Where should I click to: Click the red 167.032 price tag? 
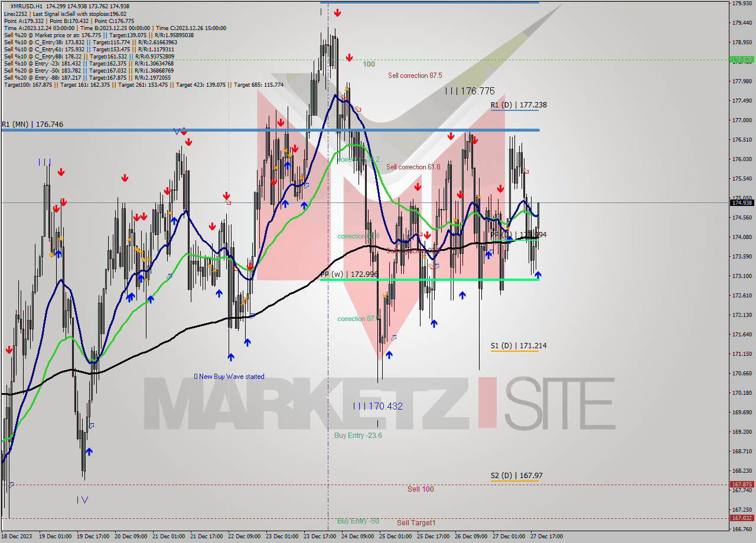pos(742,518)
